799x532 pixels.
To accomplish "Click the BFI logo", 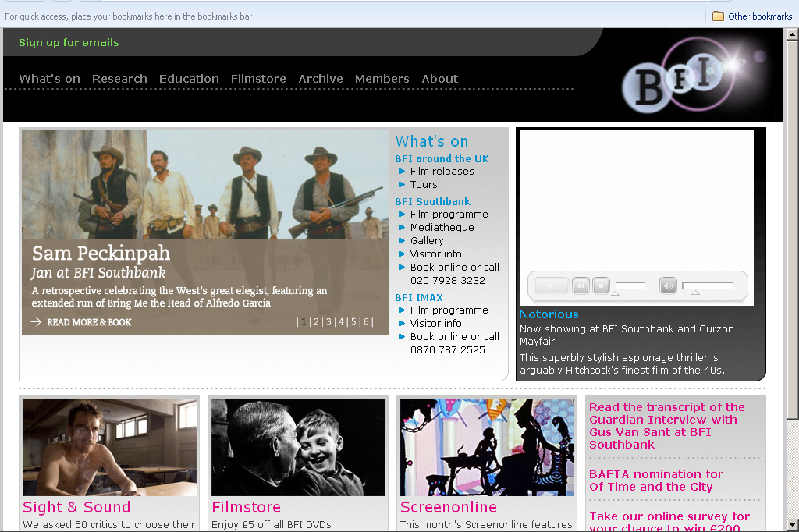I will pos(694,76).
